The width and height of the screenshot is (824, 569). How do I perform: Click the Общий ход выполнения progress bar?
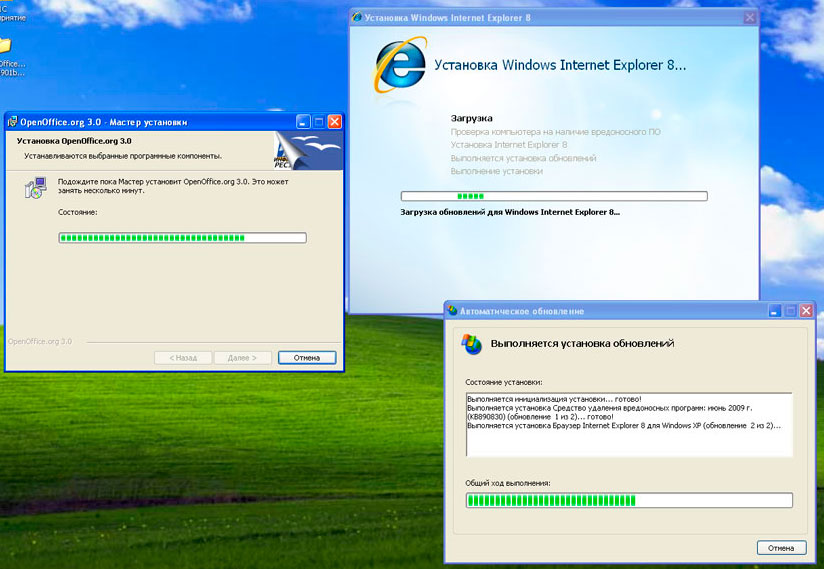629,500
